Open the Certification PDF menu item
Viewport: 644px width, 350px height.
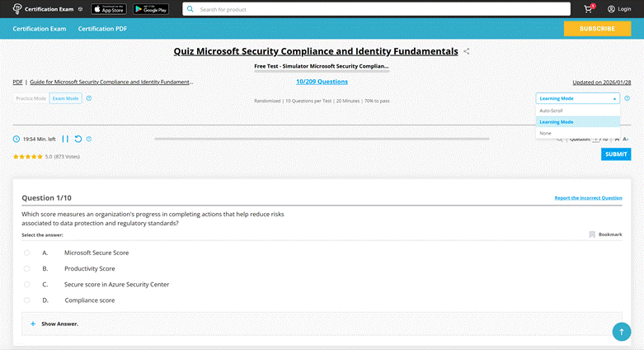tap(102, 29)
